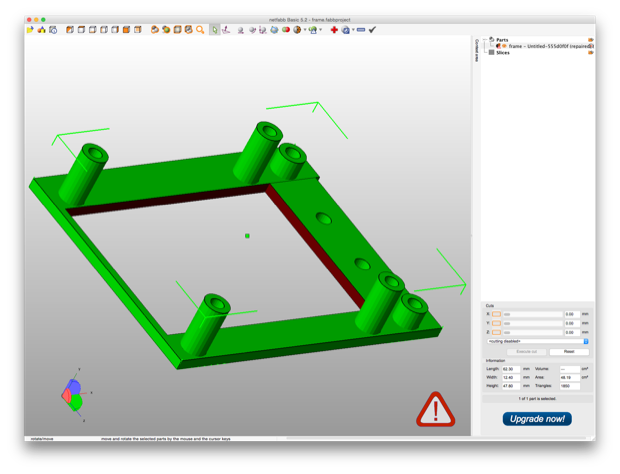Click the Upgrade now! button
This screenshot has width=620, height=474.
(537, 419)
